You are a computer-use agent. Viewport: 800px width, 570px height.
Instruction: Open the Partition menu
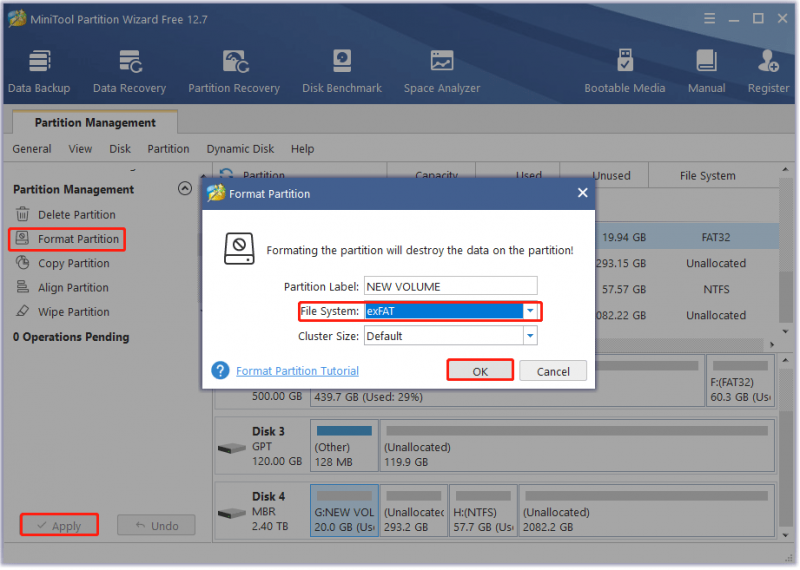coord(168,149)
